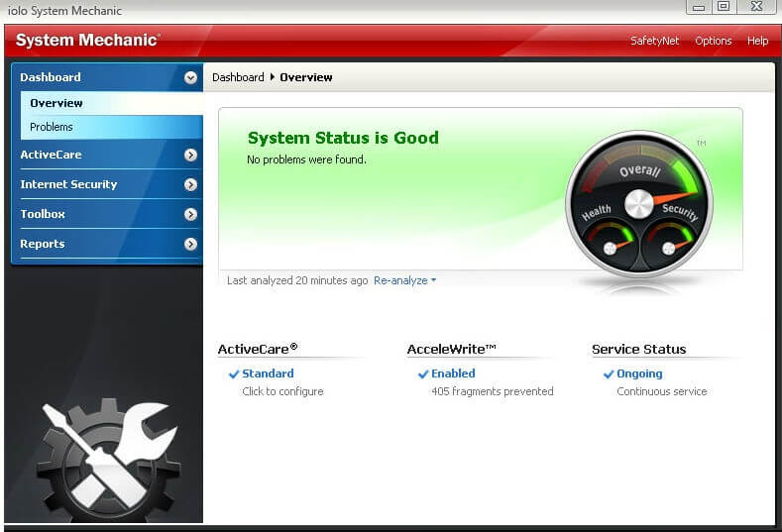Click the Overview breadcrumb label
This screenshot has width=782, height=532.
pyautogui.click(x=305, y=77)
